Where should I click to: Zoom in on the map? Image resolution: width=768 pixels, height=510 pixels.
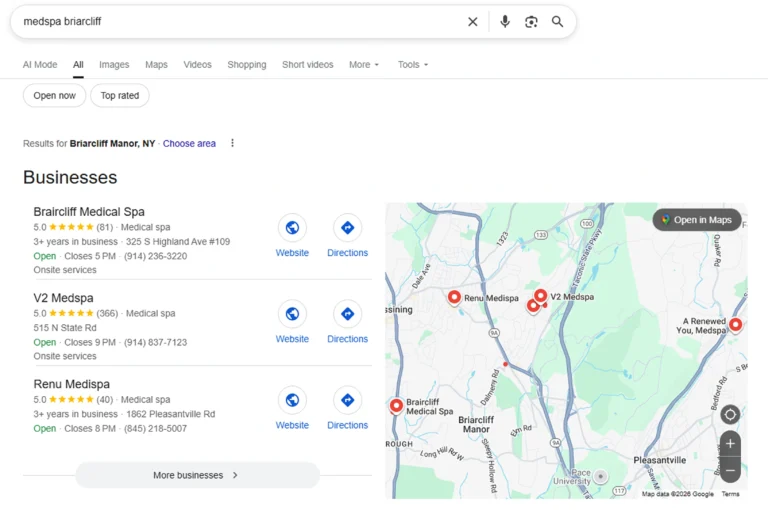[x=730, y=444]
